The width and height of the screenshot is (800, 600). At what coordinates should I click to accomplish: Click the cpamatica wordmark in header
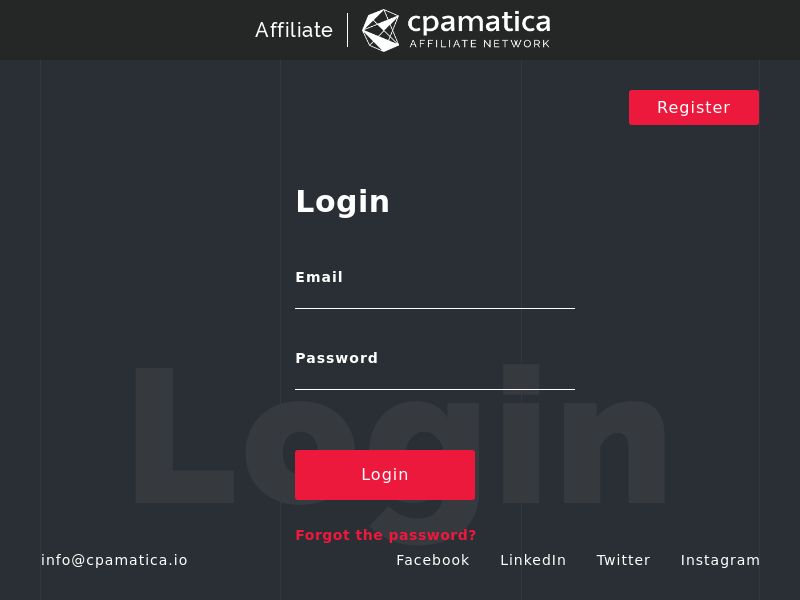[479, 22]
